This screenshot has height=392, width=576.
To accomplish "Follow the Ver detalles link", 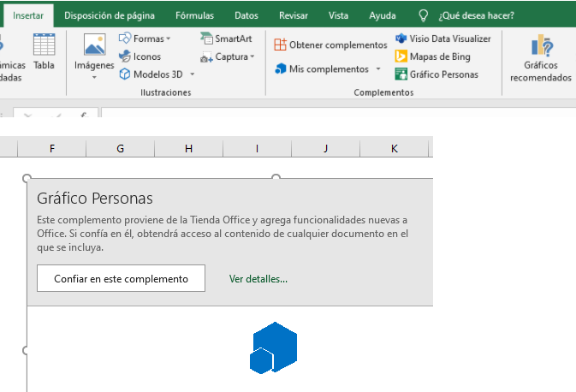I will pyautogui.click(x=258, y=279).
